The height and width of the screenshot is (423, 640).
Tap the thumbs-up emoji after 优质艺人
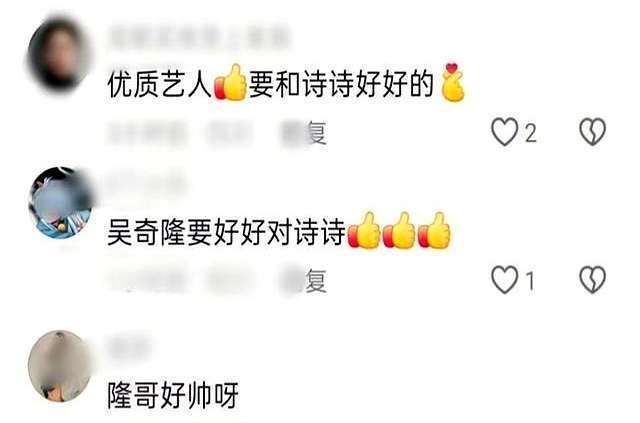coord(230,83)
